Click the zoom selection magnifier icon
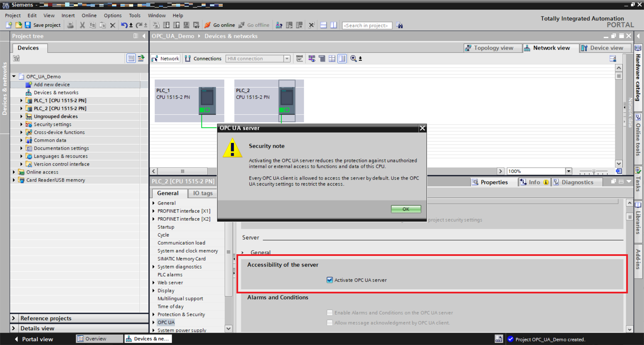644x345 pixels. (x=354, y=59)
